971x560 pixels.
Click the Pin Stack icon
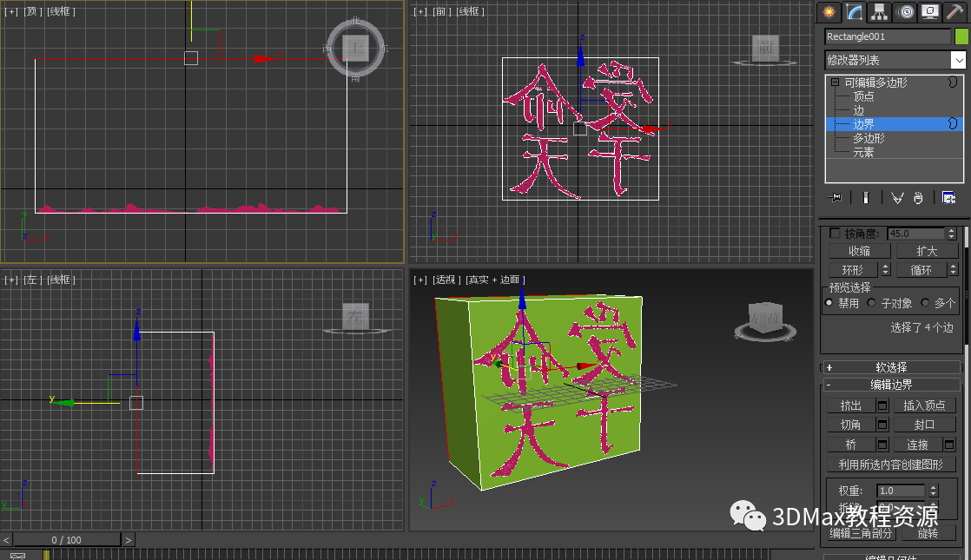click(836, 198)
